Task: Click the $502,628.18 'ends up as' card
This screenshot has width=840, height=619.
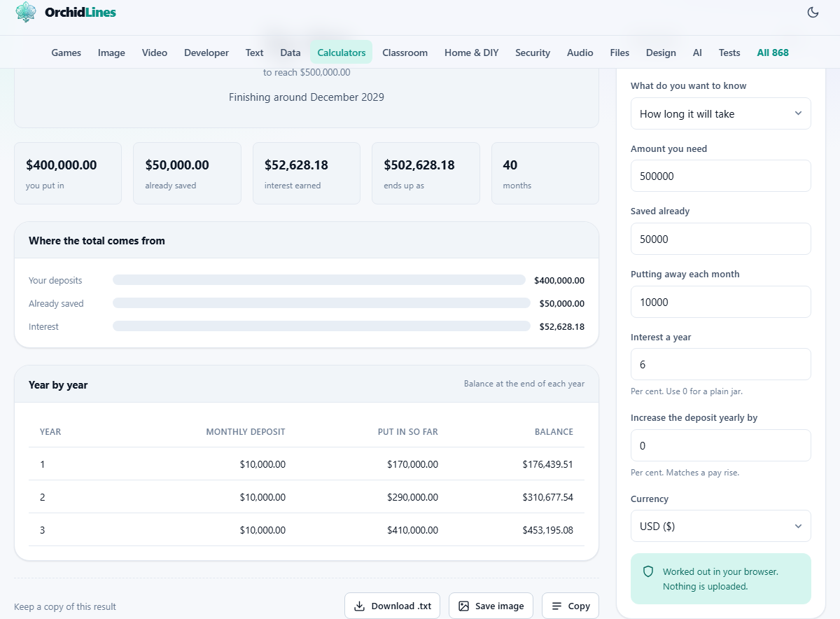Action: pyautogui.click(x=426, y=174)
